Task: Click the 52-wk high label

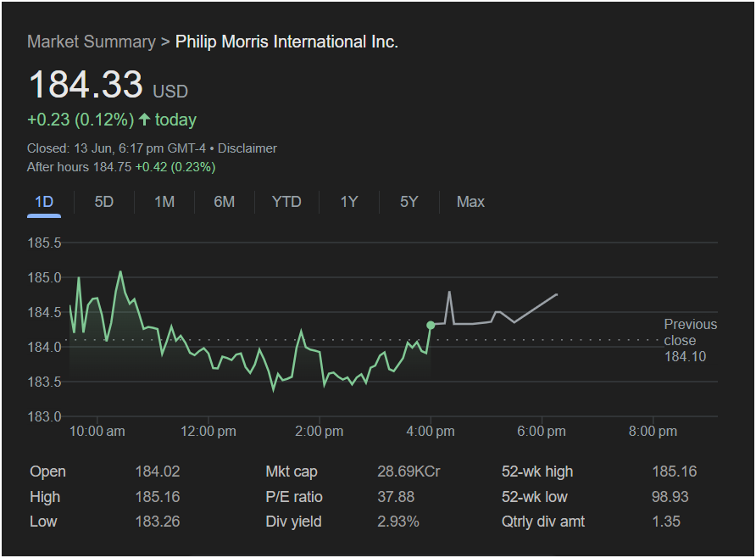Action: pyautogui.click(x=537, y=472)
